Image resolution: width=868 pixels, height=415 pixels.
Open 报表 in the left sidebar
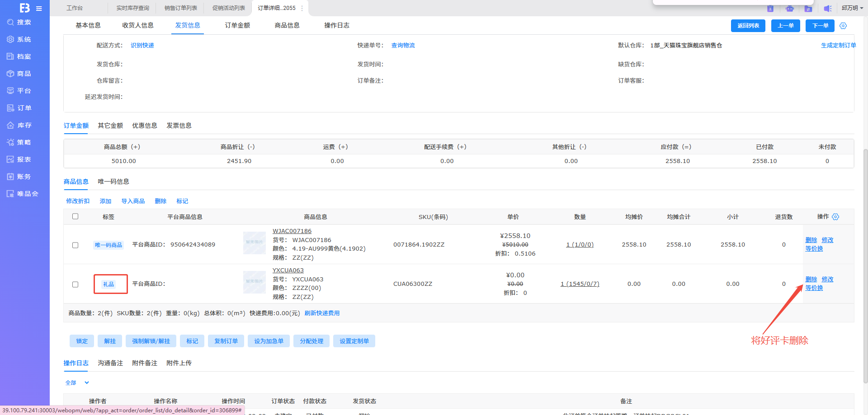coord(24,159)
